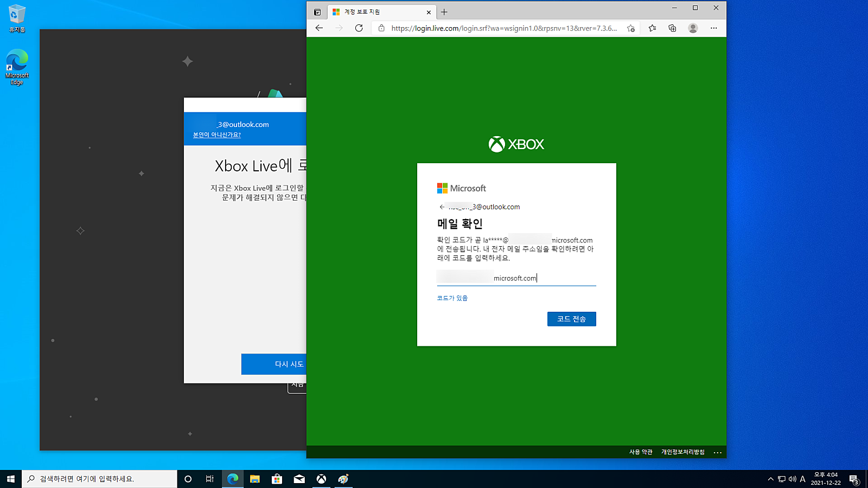Open File Explorer from the taskbar
This screenshot has width=868, height=488.
tap(255, 479)
